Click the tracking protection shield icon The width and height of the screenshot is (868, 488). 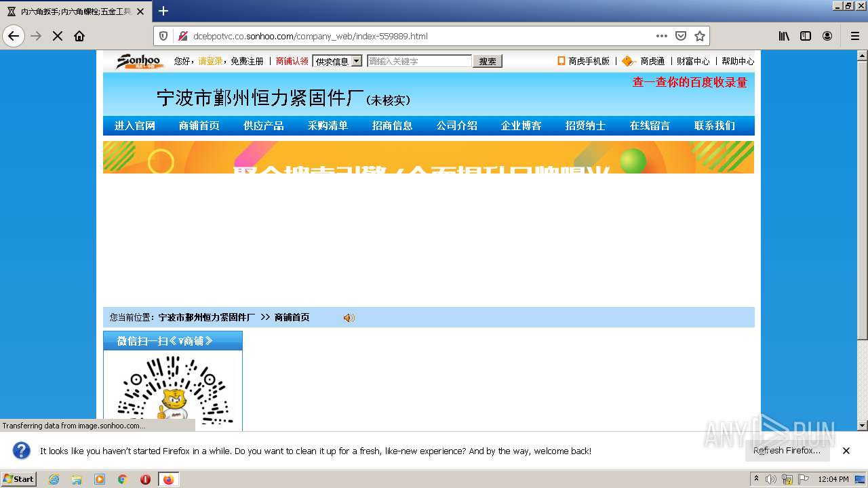[x=163, y=36]
